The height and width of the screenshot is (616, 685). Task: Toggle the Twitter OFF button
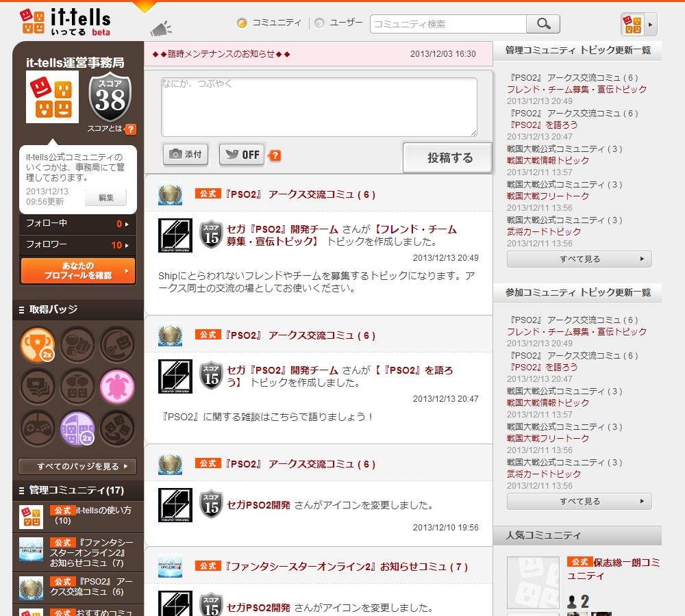tap(242, 154)
